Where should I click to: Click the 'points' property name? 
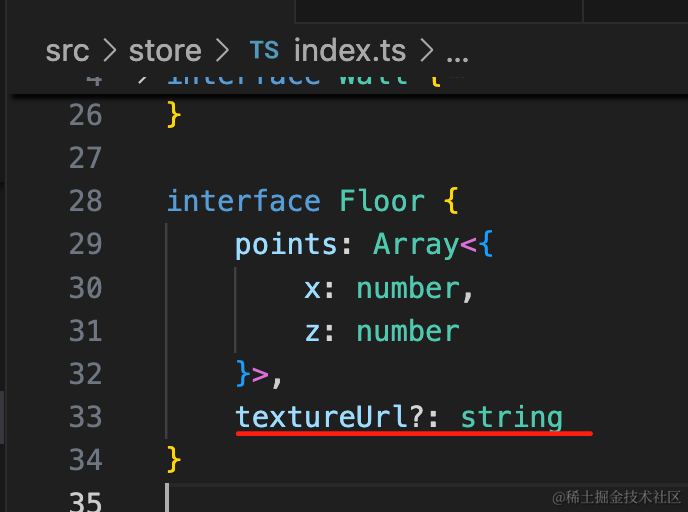point(287,244)
